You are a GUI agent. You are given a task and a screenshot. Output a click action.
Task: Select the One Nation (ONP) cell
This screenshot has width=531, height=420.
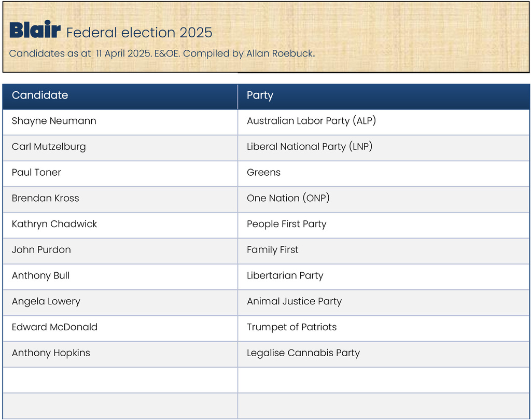288,199
